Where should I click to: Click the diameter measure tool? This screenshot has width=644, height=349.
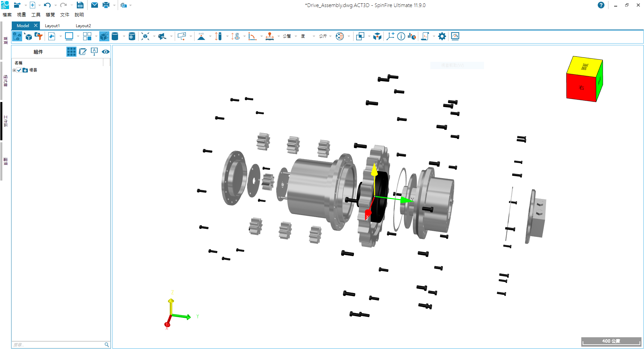pos(235,36)
